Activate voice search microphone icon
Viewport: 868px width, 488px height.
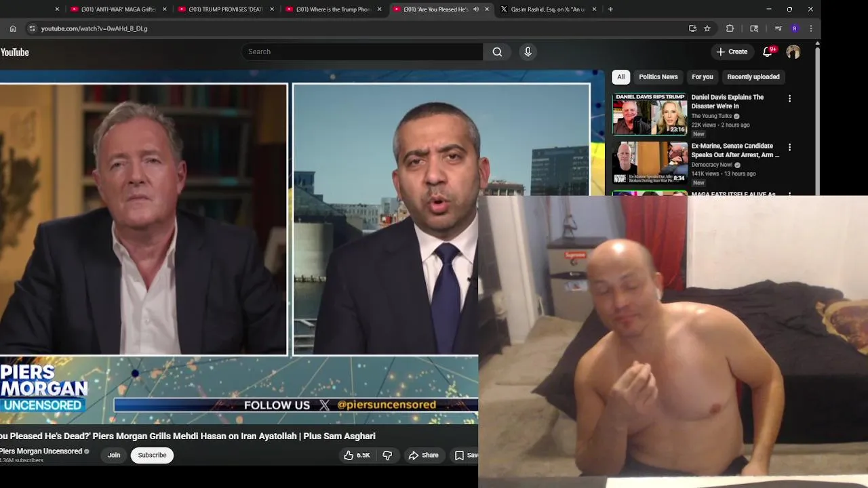click(x=528, y=52)
